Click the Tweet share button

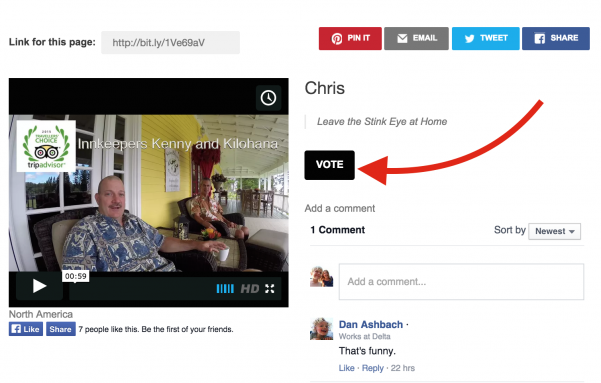[x=486, y=38]
